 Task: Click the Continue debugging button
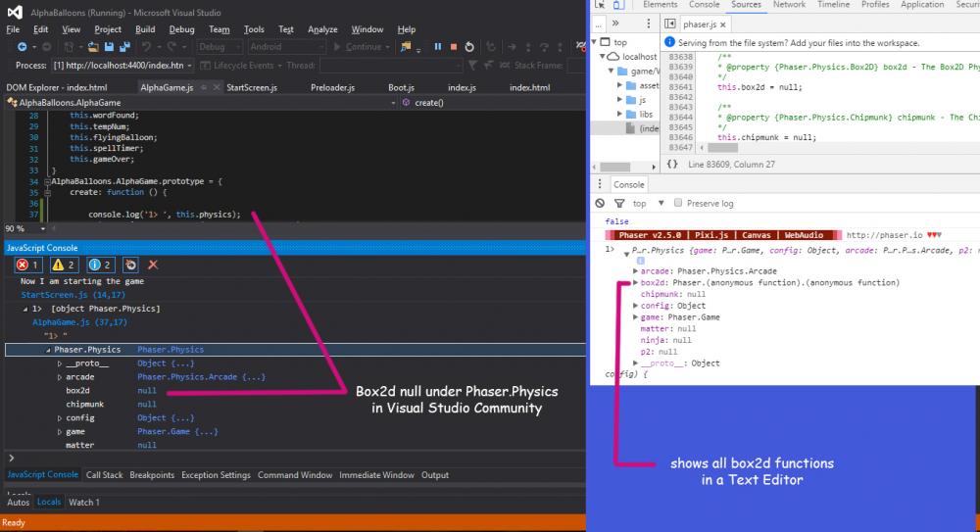(358, 47)
